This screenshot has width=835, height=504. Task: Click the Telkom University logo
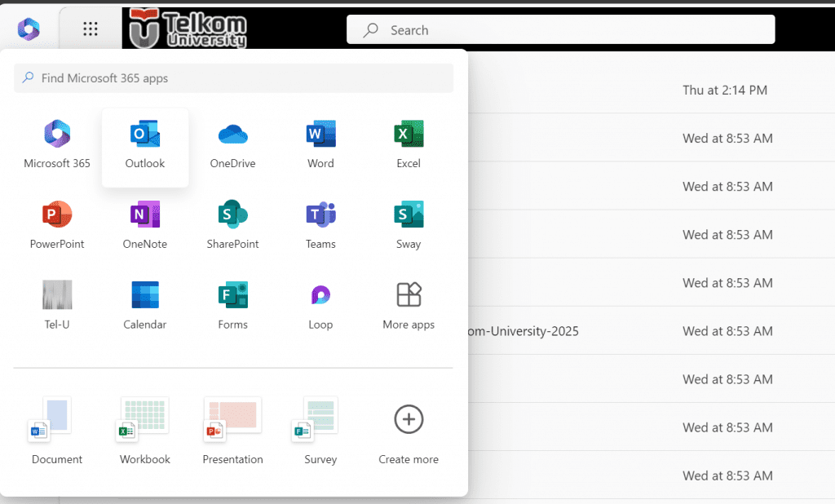point(188,29)
